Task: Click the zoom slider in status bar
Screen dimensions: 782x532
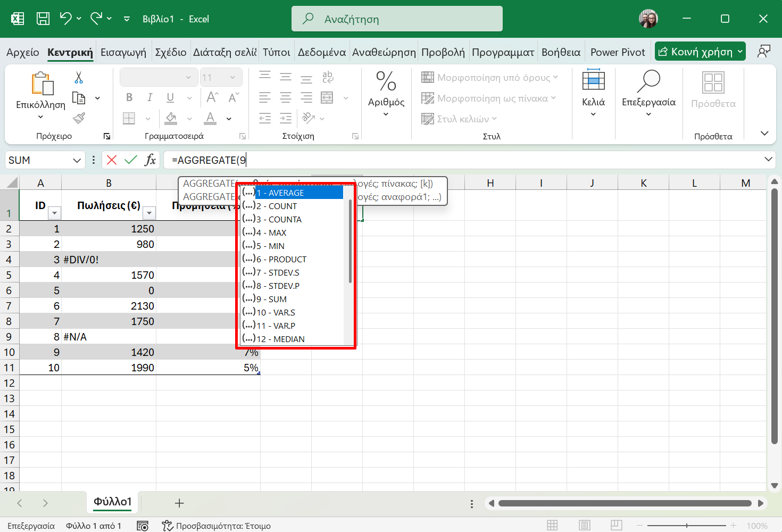Action: click(x=687, y=526)
